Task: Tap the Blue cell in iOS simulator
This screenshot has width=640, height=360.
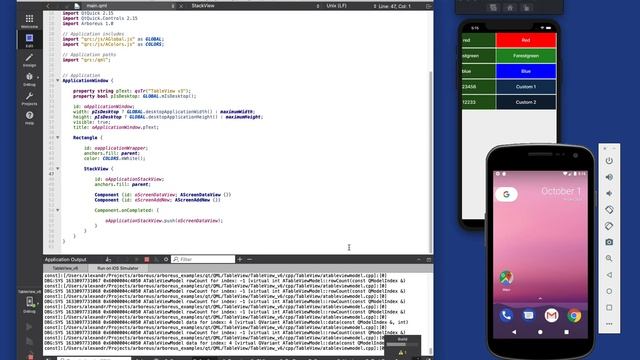Action: pos(526,71)
